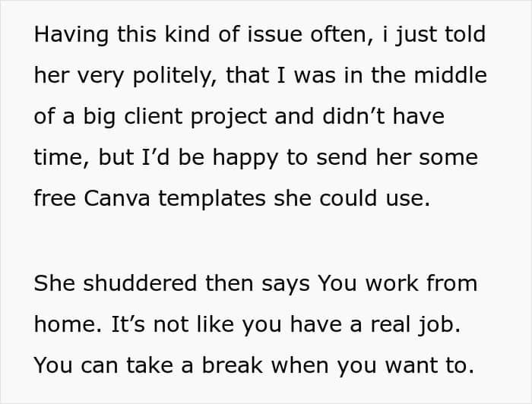Select the word "client" in the paragraph

pyautogui.click(x=154, y=116)
